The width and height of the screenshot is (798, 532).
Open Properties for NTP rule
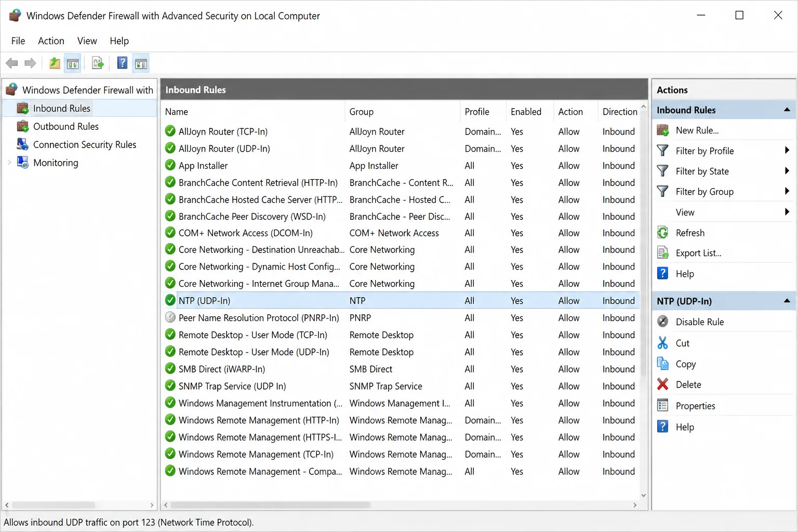tap(695, 406)
